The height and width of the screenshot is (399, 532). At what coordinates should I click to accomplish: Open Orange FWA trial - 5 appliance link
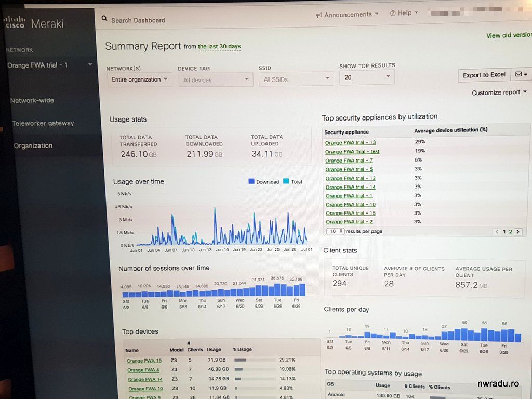point(349,169)
